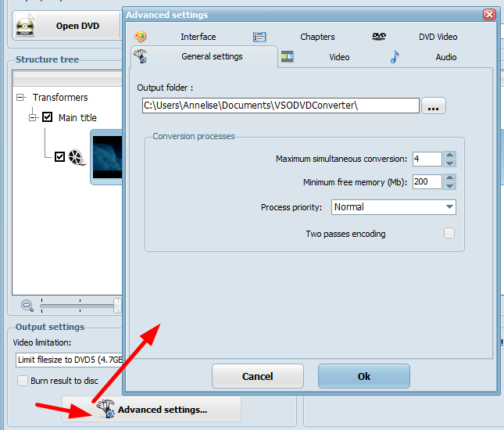Click the Audio music note icon

(395, 56)
